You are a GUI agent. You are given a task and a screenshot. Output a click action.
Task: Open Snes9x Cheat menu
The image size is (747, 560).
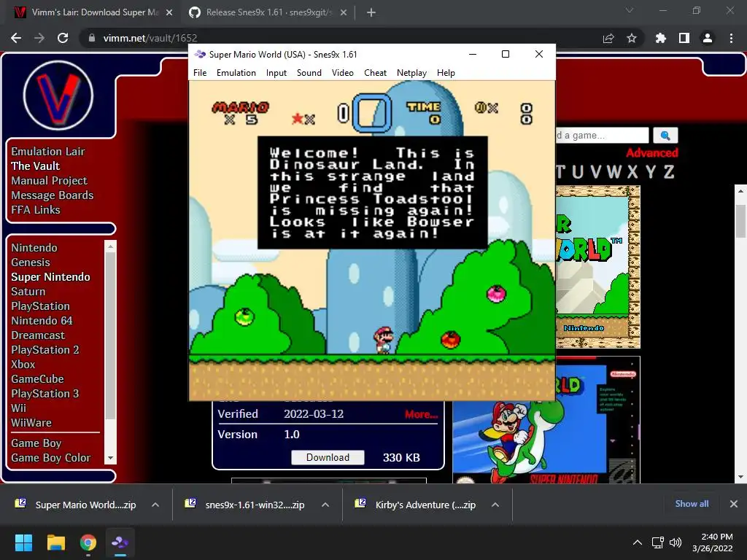(x=376, y=73)
